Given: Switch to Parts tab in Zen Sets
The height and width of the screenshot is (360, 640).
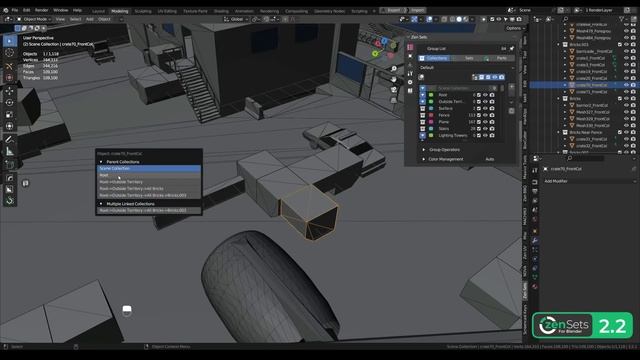Looking at the screenshot, I should (x=502, y=58).
